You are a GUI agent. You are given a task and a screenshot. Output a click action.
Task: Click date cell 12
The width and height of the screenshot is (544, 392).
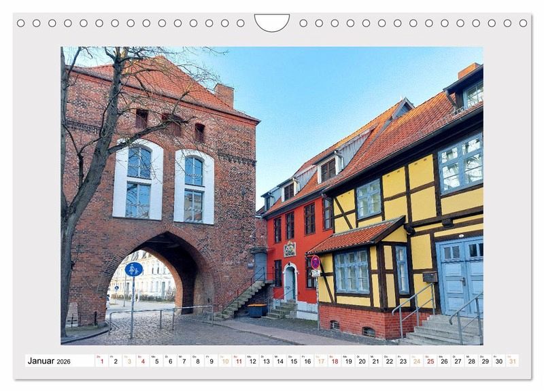(252, 361)
